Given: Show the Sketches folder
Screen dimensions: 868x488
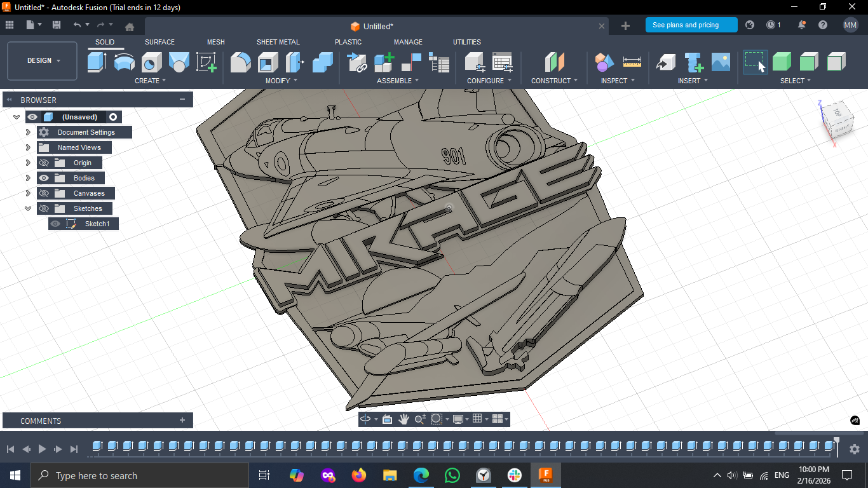Looking at the screenshot, I should 44,208.
